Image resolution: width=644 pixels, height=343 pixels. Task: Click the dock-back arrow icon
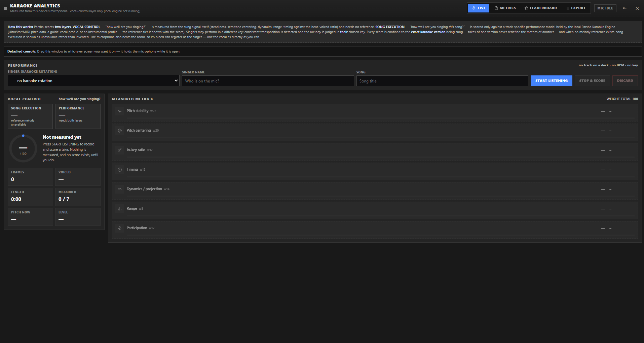[x=624, y=8]
